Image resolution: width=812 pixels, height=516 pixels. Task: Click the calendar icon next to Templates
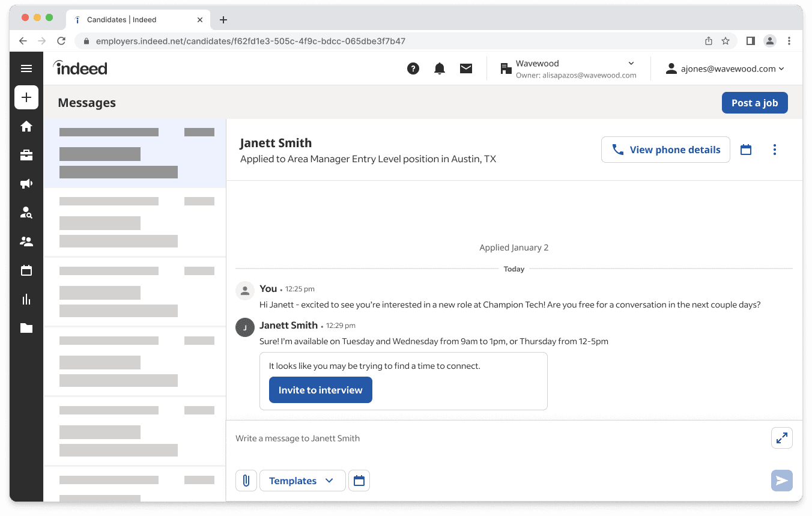point(359,481)
